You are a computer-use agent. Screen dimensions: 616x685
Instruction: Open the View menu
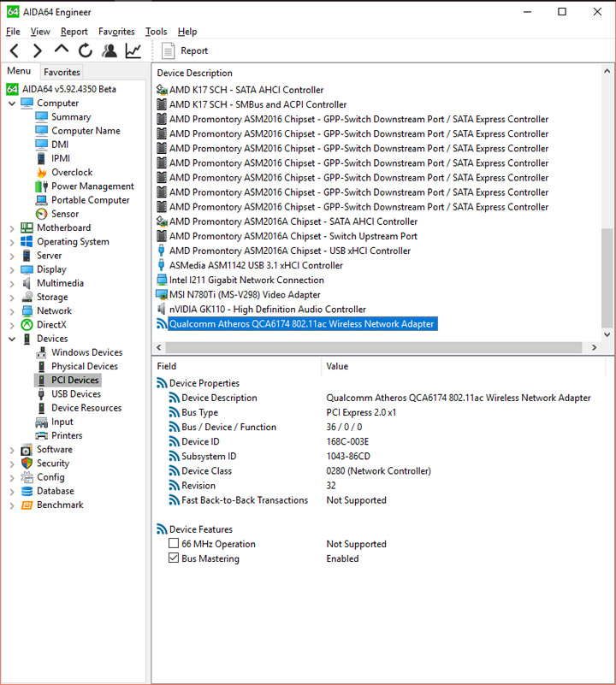pyautogui.click(x=40, y=32)
